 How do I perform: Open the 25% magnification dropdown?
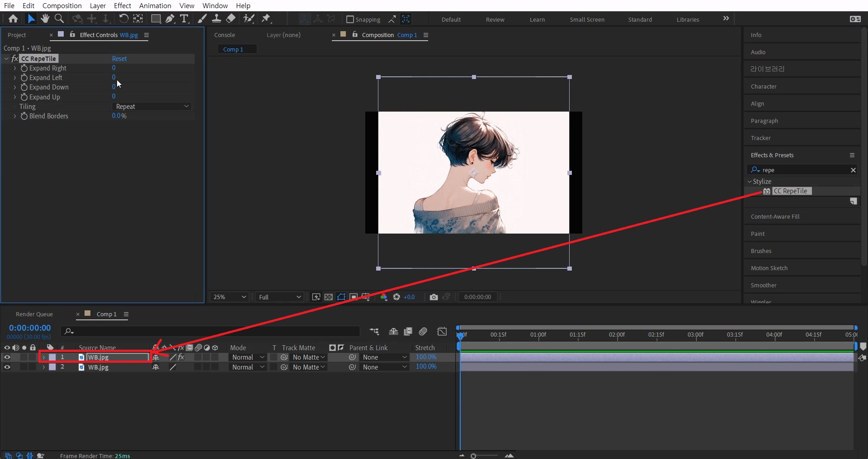pyautogui.click(x=230, y=297)
